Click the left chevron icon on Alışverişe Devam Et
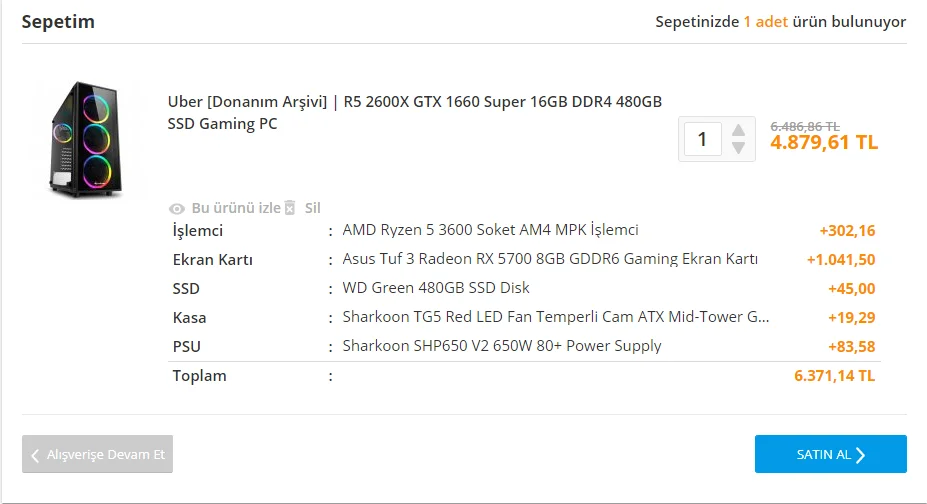Screen dimensions: 927x504 point(36,455)
